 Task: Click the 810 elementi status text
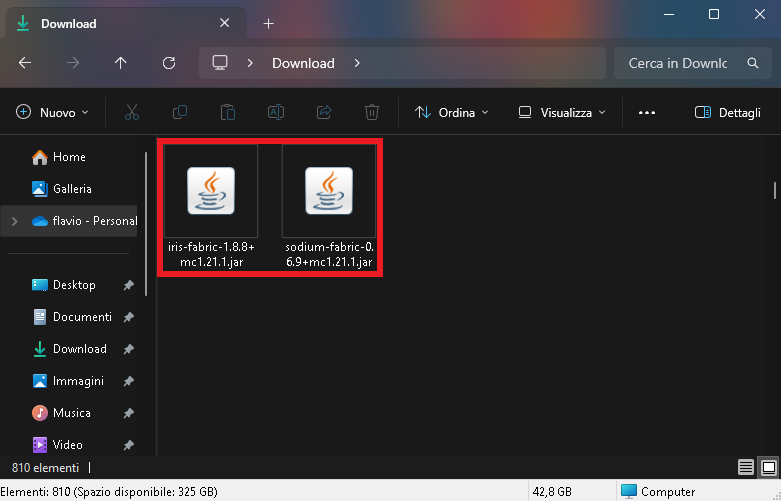pyautogui.click(x=45, y=468)
